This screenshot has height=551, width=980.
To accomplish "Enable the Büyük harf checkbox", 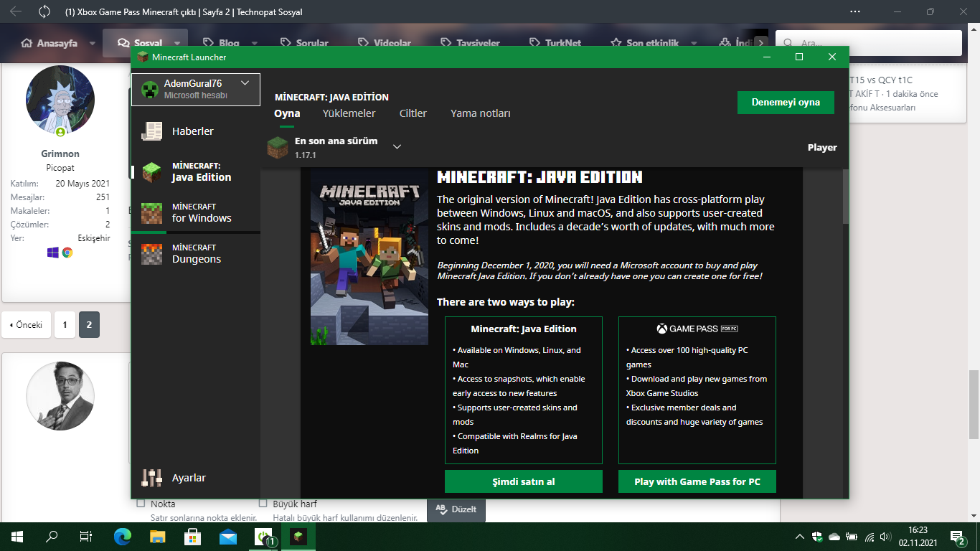I will click(263, 504).
